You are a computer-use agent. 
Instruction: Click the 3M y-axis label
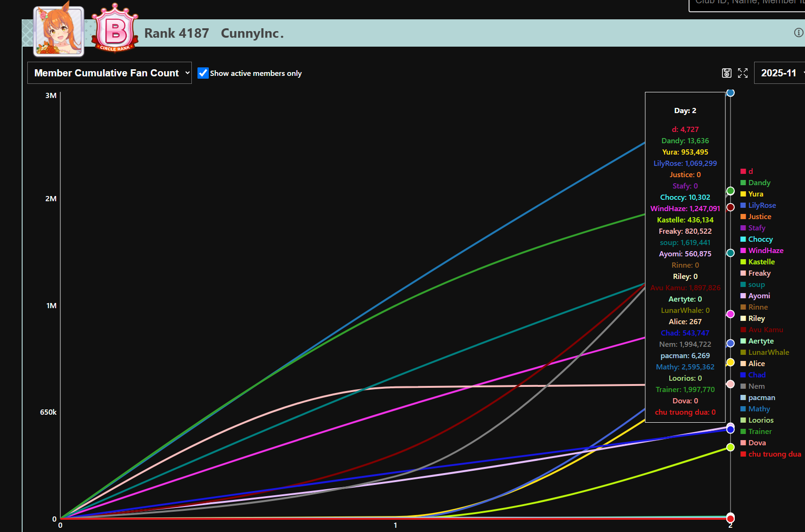tap(51, 96)
